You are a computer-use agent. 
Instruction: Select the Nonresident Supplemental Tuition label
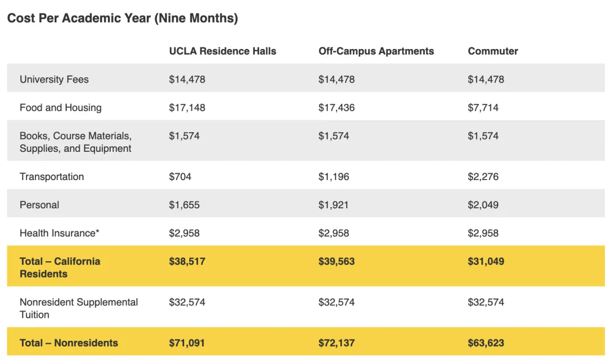tap(79, 308)
